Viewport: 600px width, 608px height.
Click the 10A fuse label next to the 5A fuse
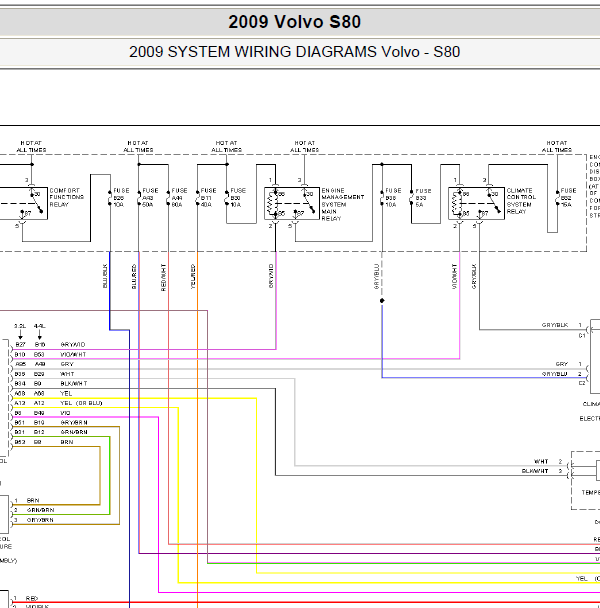pos(393,197)
